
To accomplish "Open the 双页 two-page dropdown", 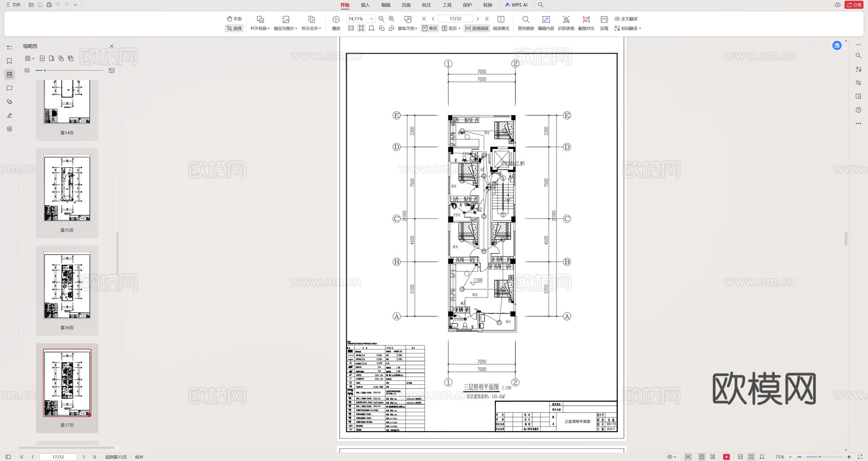I will coord(451,28).
